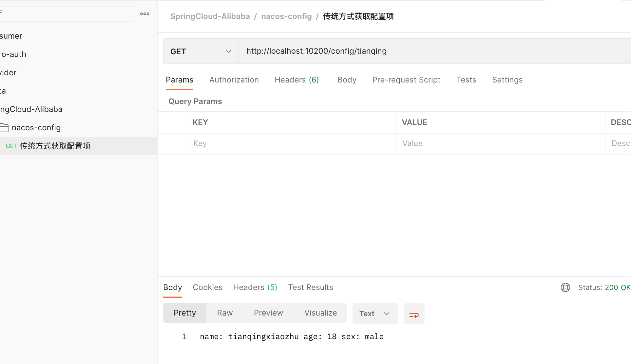Select the Preview response view

tap(268, 313)
